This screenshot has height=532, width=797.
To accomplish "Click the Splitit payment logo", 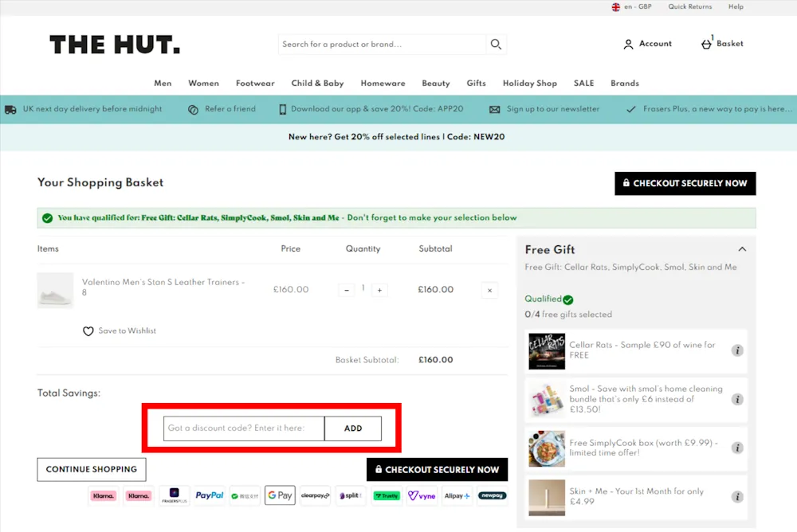I will point(351,495).
